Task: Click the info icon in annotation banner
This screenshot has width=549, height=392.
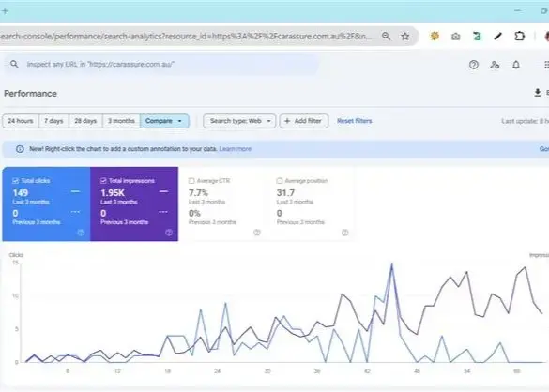Action: point(20,149)
